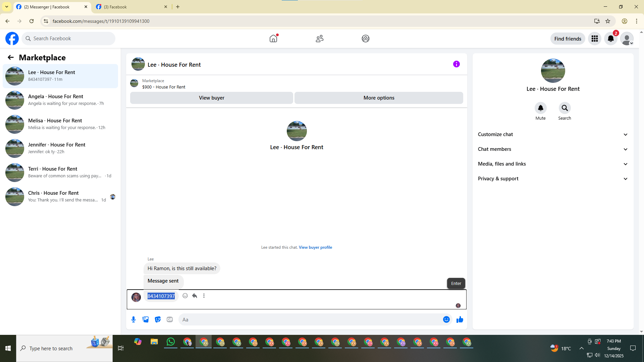Click the View buyer button
The height and width of the screenshot is (362, 644).
tap(211, 98)
